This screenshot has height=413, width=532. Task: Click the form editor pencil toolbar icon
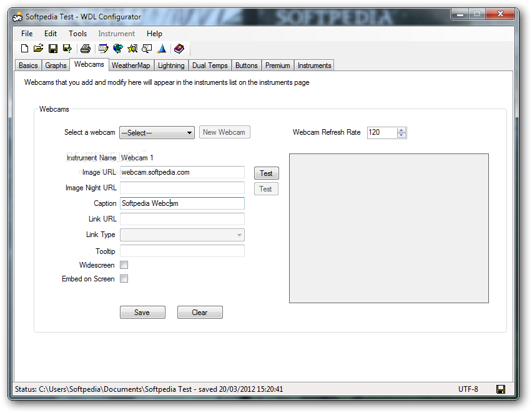tap(103, 49)
